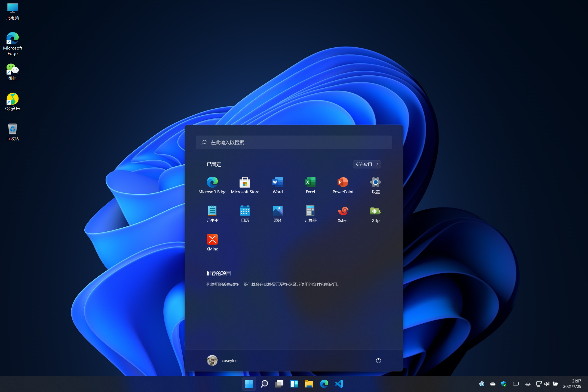This screenshot has width=588, height=392.
Task: Open 1Password from the system tray
Action: (x=482, y=384)
